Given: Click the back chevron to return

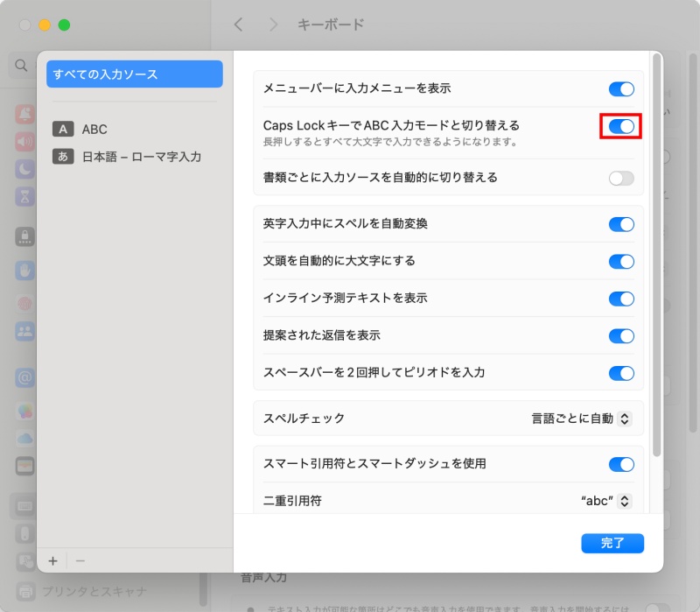Looking at the screenshot, I should 238,25.
